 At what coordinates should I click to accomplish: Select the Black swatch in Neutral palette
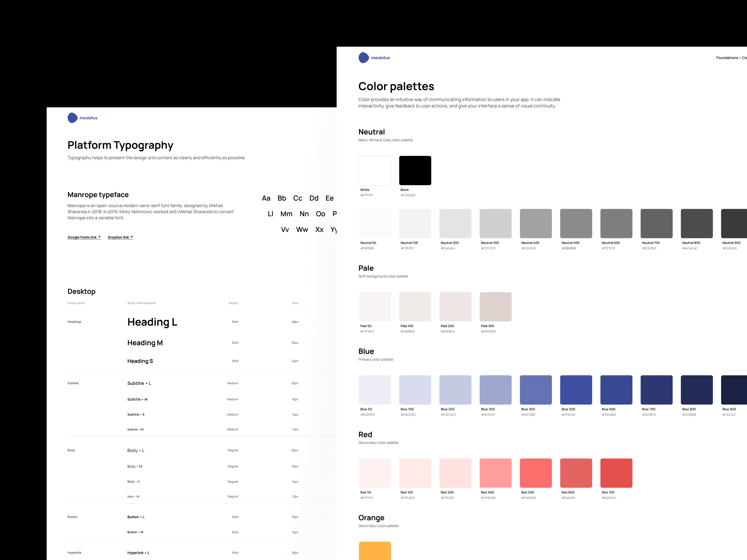point(415,170)
